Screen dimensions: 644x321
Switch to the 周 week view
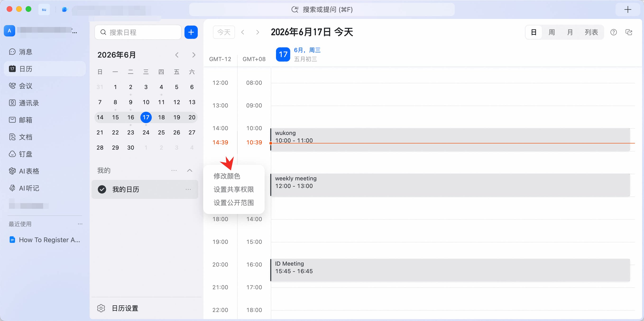[552, 32]
